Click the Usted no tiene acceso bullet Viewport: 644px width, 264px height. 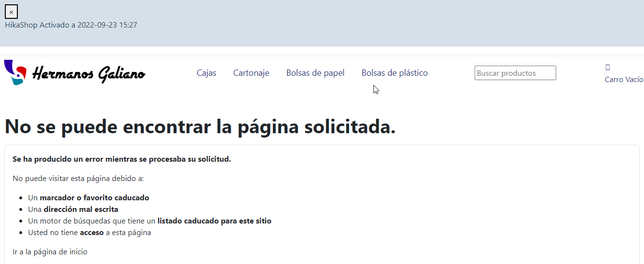coord(90,233)
